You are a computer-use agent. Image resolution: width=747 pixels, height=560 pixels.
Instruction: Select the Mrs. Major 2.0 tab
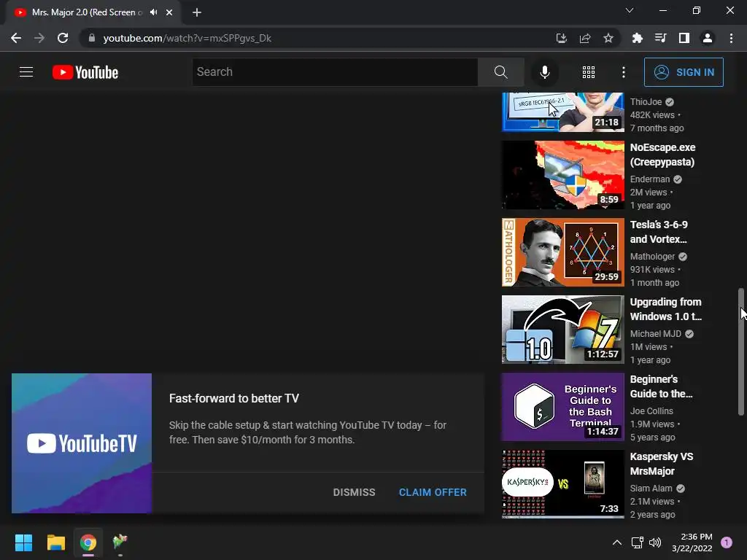[x=88, y=12]
